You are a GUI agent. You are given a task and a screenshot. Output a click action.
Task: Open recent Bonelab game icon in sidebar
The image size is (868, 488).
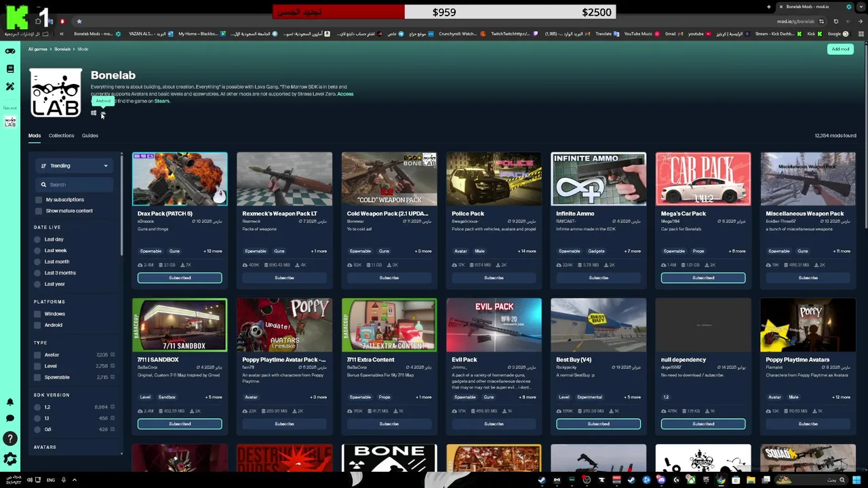coord(10,122)
